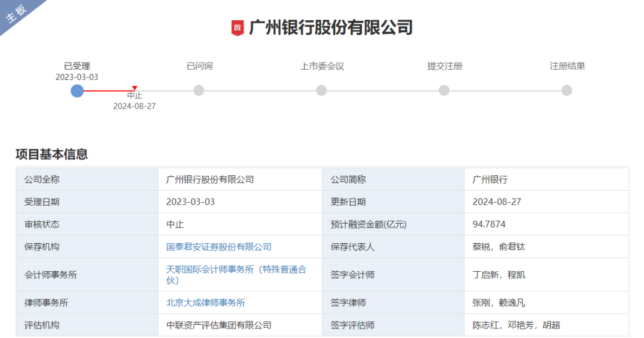Click the 94.7874 financing amount value
The width and height of the screenshot is (644, 338).
[x=489, y=224]
